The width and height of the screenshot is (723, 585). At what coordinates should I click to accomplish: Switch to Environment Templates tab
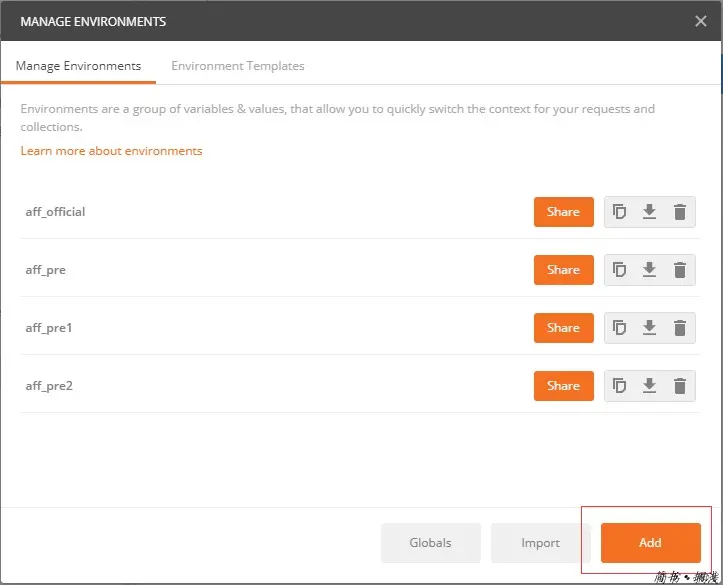click(x=237, y=66)
